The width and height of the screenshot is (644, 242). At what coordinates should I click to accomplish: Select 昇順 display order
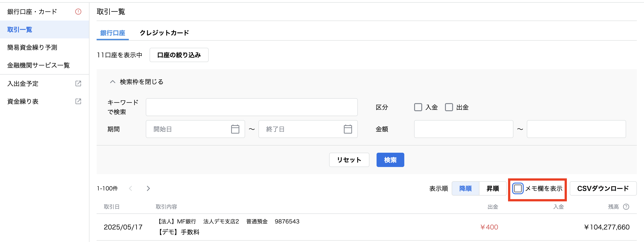click(493, 188)
